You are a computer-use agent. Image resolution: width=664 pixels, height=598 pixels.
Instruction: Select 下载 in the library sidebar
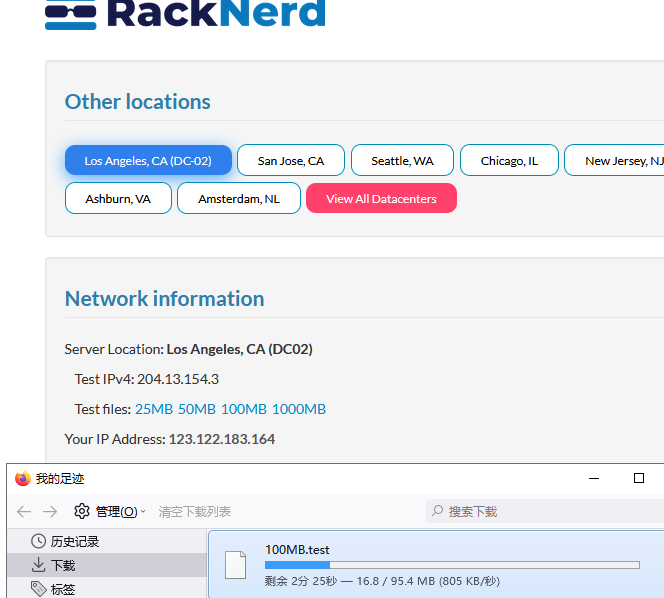tap(107, 565)
